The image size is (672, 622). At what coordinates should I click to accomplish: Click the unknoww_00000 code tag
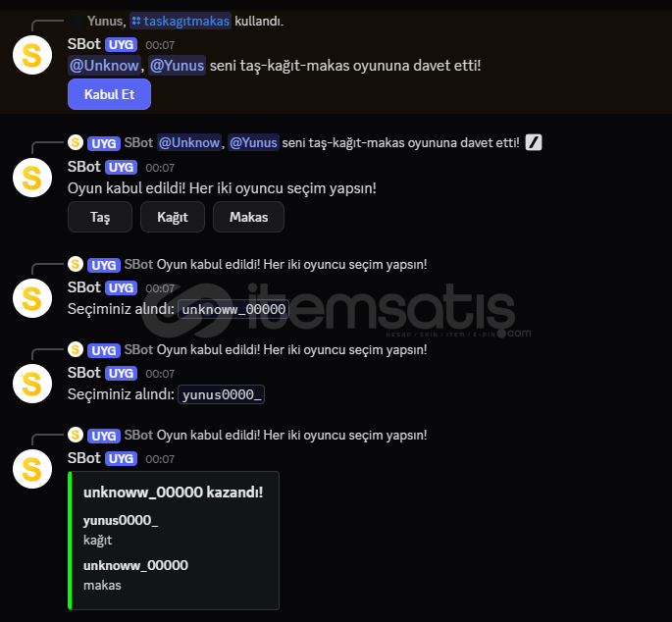click(x=233, y=309)
